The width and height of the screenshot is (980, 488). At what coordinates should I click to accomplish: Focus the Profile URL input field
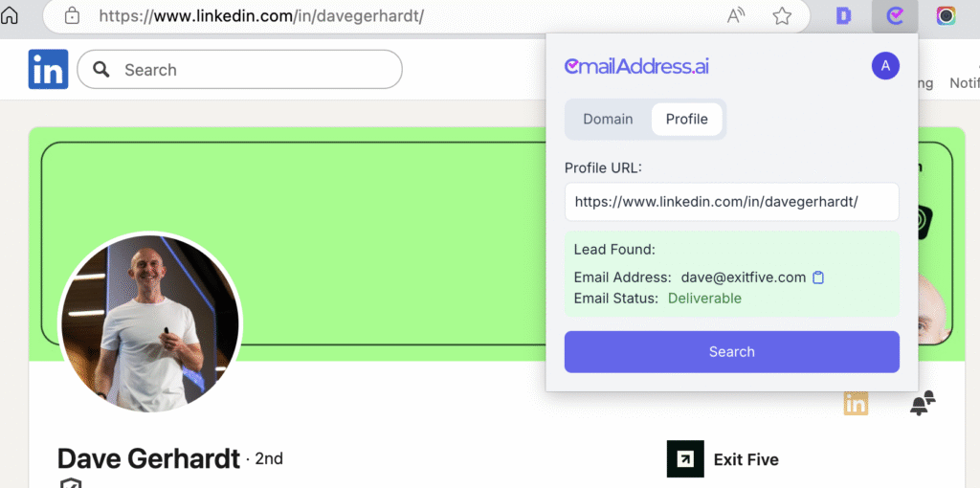(732, 202)
